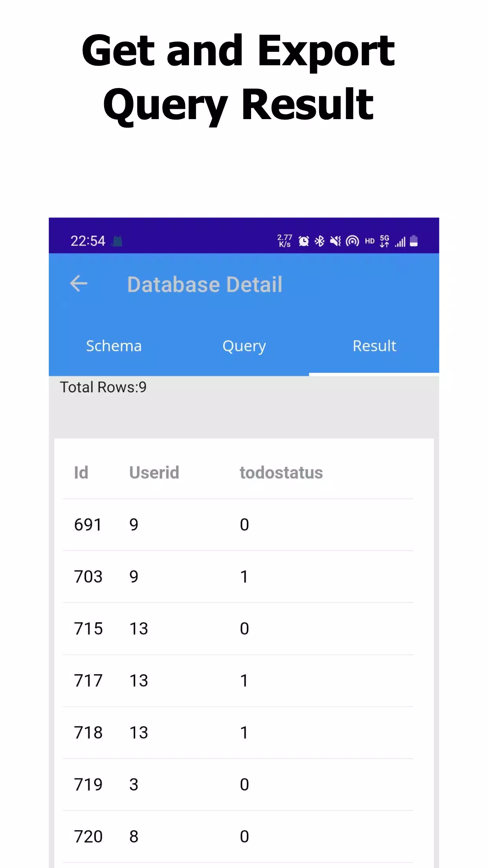Tap the back arrow in Database Detail
Image resolution: width=488 pixels, height=868 pixels.
(x=79, y=284)
